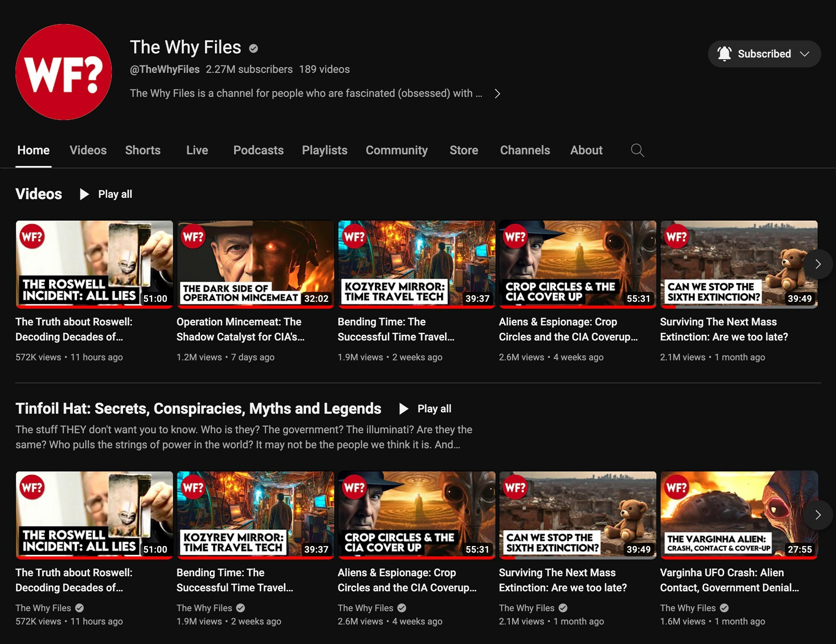Image resolution: width=836 pixels, height=644 pixels.
Task: Open Roswell Incident thumbnail in Tinfoil Hat row
Action: click(x=94, y=515)
